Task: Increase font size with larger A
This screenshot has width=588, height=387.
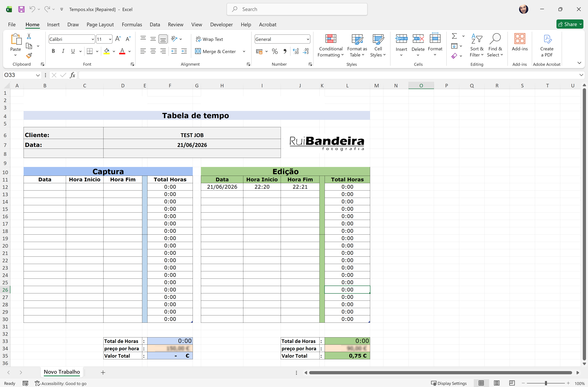Action: pyautogui.click(x=118, y=39)
